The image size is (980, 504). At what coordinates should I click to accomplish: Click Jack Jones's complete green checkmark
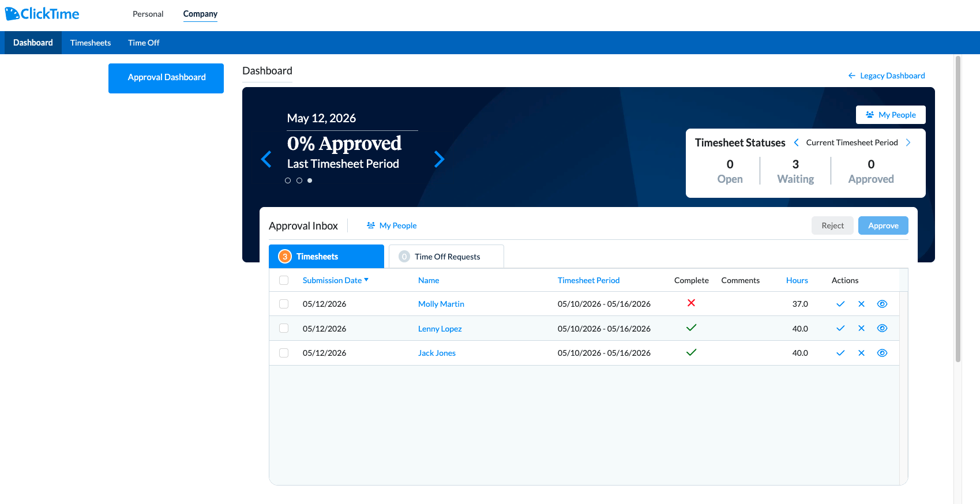[x=691, y=352]
